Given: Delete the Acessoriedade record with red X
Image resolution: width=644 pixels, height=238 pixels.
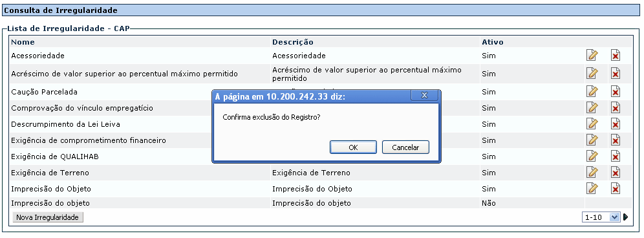Looking at the screenshot, I should 616,55.
